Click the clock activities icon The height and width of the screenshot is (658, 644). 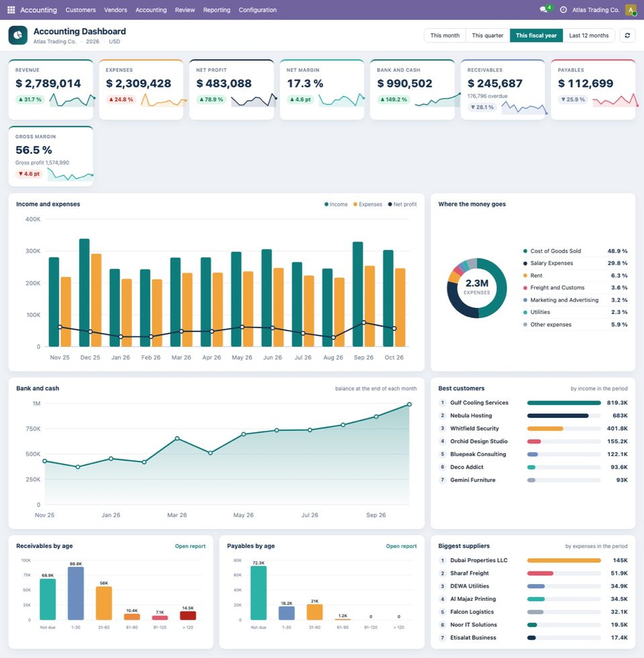pyautogui.click(x=563, y=9)
